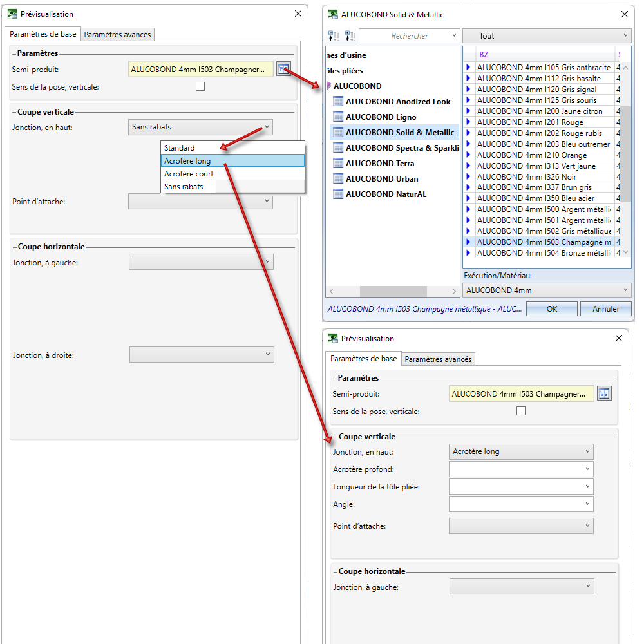The width and height of the screenshot is (644, 644).
Task: Open Jonction en haut dropdown showing Sans rabats
Action: 200,127
